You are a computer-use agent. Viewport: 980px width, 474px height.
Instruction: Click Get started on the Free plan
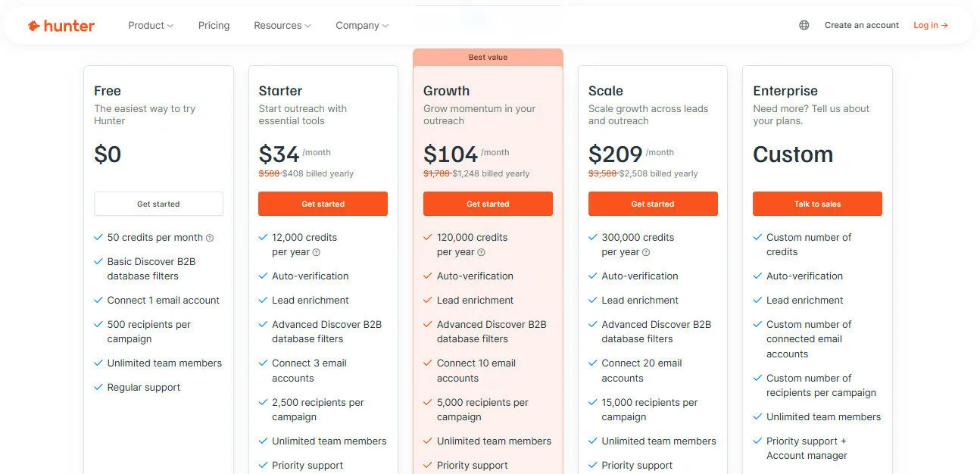point(158,204)
